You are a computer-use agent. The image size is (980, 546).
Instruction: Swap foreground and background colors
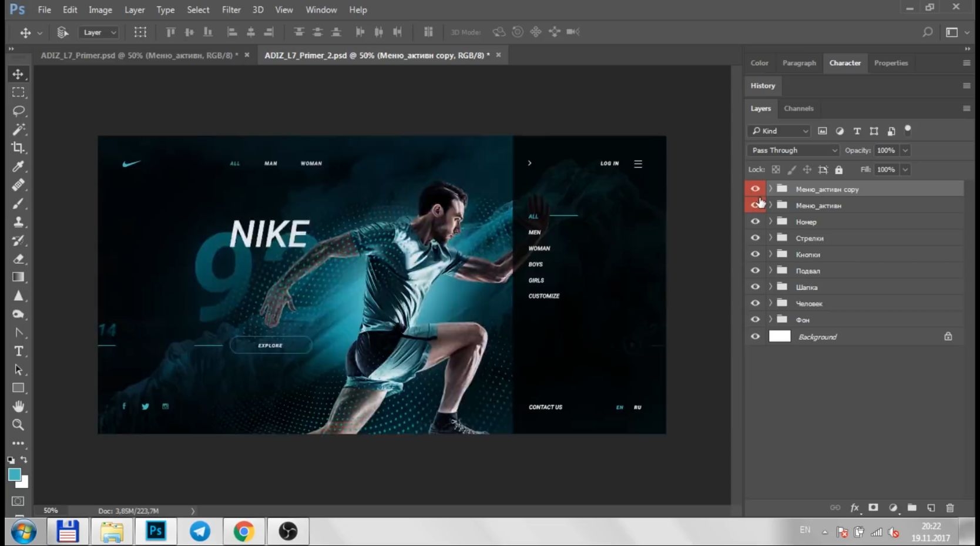coord(24,460)
